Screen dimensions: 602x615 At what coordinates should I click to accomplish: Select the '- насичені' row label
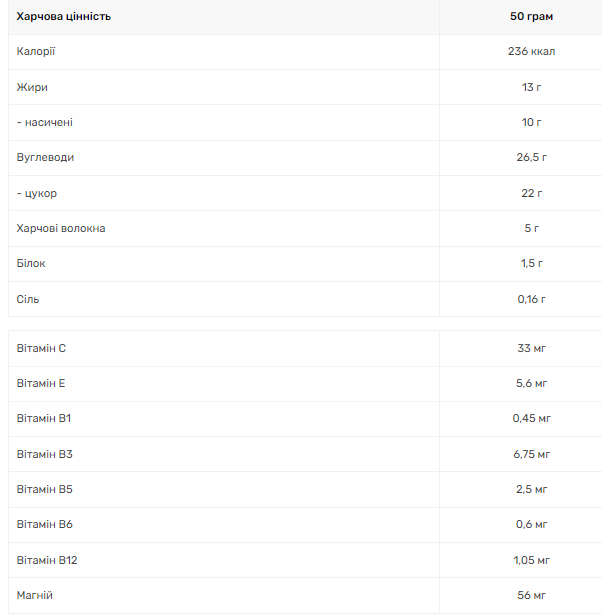45,122
